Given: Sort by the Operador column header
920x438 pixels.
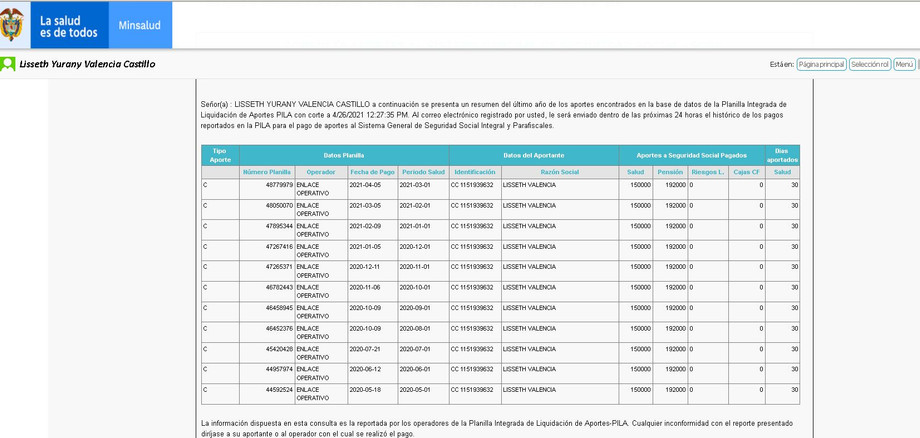Looking at the screenshot, I should pos(321,172).
